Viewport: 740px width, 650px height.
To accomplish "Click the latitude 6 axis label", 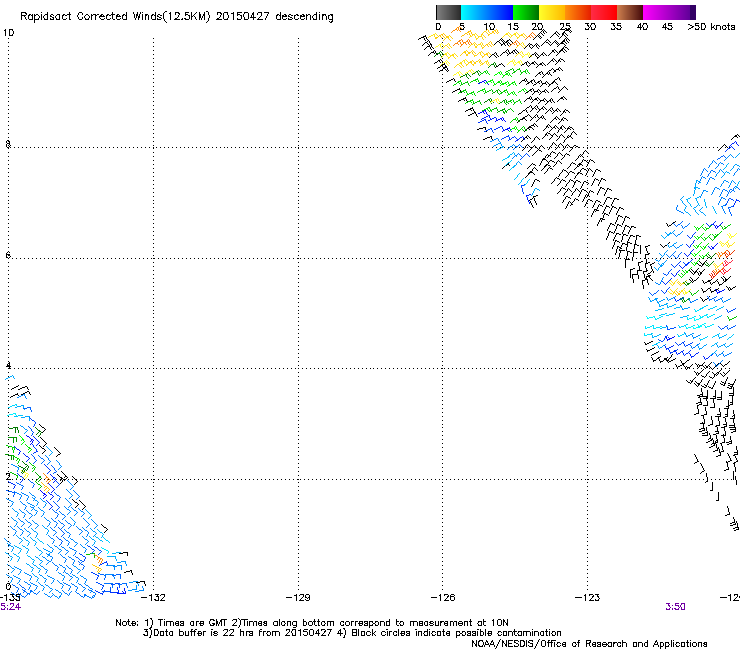I will pos(8,255).
